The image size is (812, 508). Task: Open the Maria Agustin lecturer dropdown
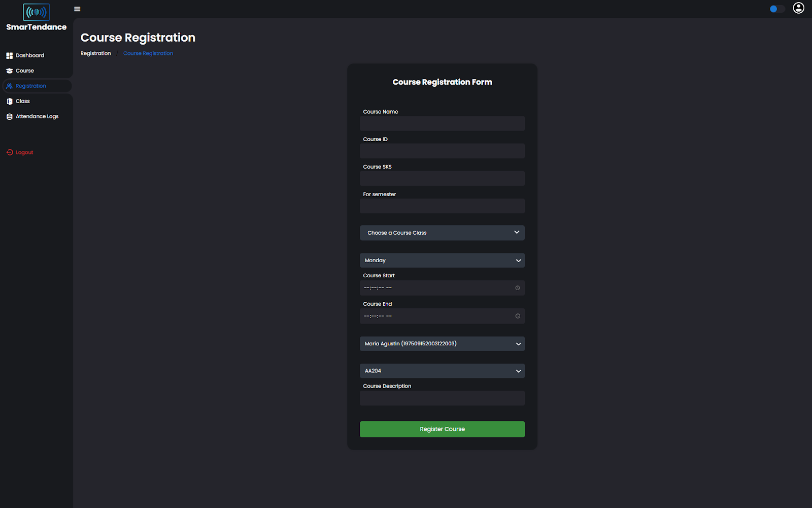442,343
